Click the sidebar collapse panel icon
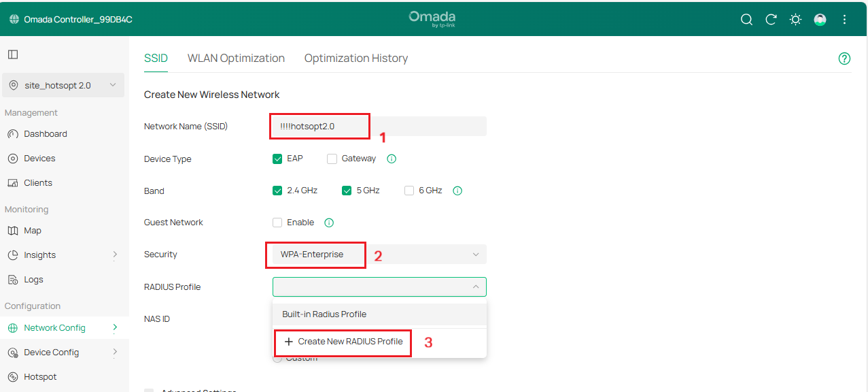The height and width of the screenshot is (392, 868). pyautogui.click(x=12, y=54)
